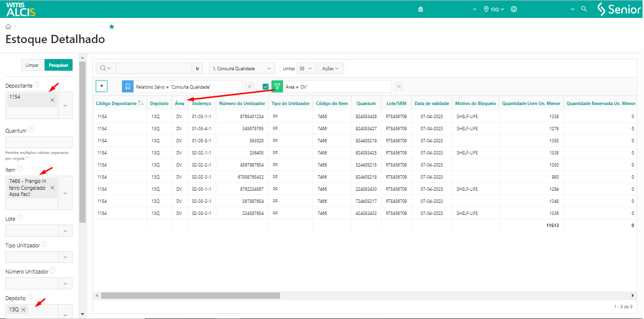Remove the saved report Consulta Qualidade filter

tap(250, 87)
